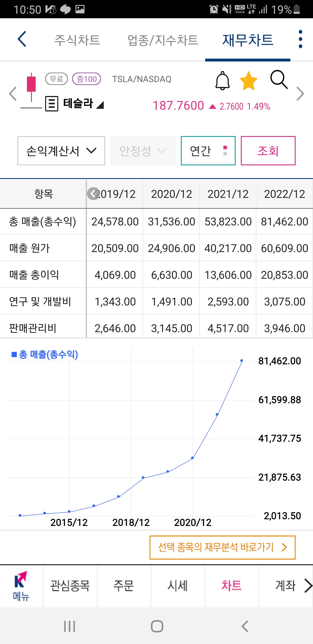Tap the blue 총 매출(총수익) chart legend
The image size is (313, 644).
point(45,354)
